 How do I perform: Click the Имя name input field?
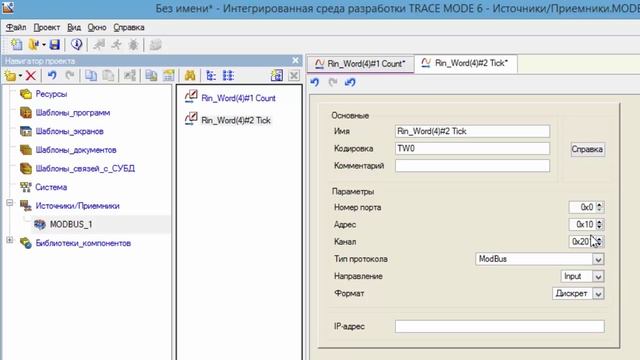[x=472, y=131]
